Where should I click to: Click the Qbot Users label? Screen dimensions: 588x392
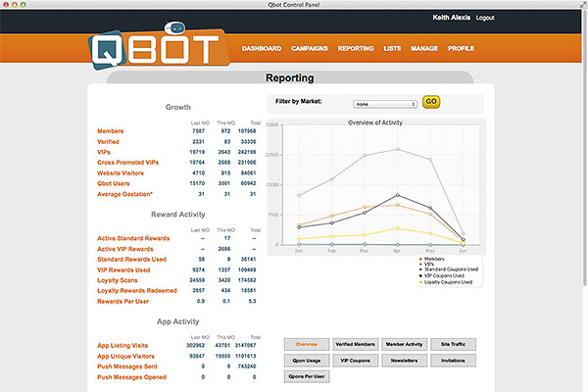coord(114,183)
